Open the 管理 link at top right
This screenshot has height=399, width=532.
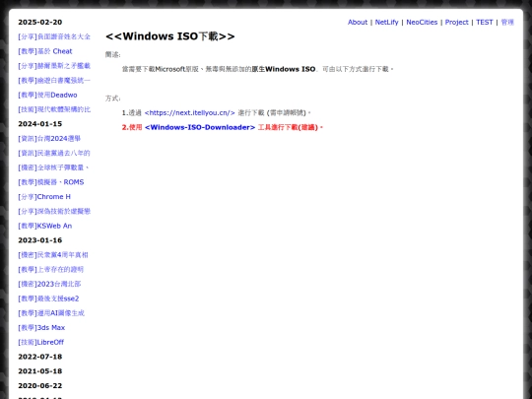pos(507,22)
